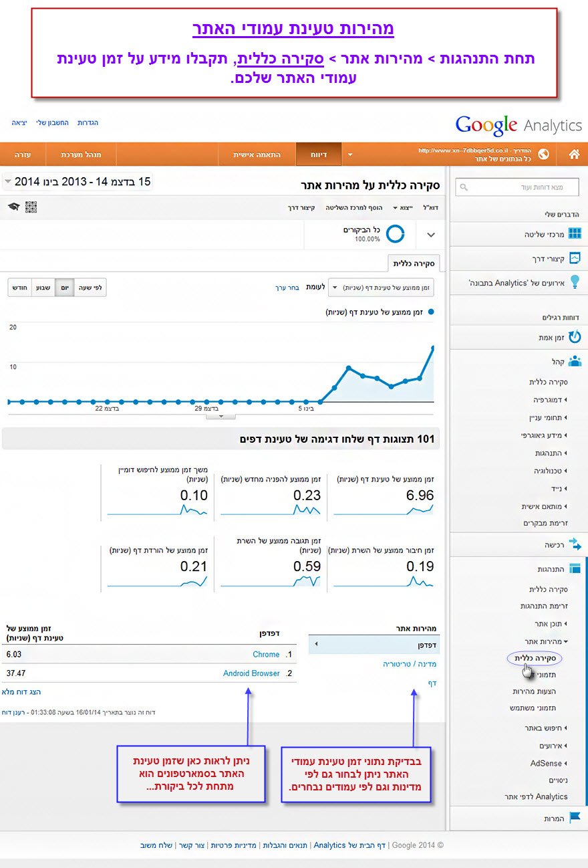Click the globe icon beside the site URL

[x=543, y=154]
